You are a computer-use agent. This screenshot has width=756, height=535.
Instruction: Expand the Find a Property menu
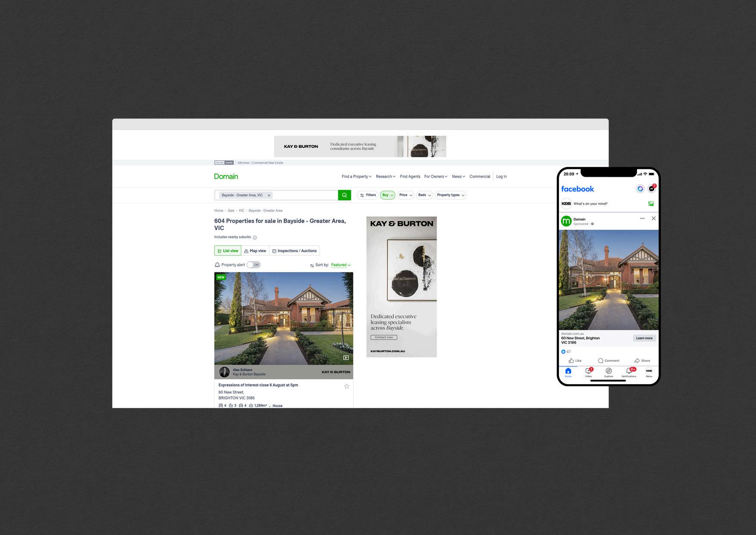[x=356, y=176]
